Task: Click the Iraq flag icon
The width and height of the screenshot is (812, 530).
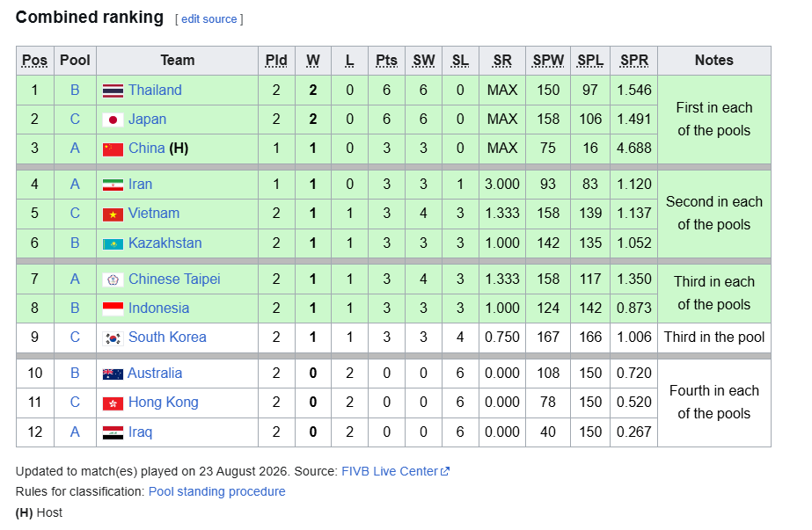Action: pos(113,432)
